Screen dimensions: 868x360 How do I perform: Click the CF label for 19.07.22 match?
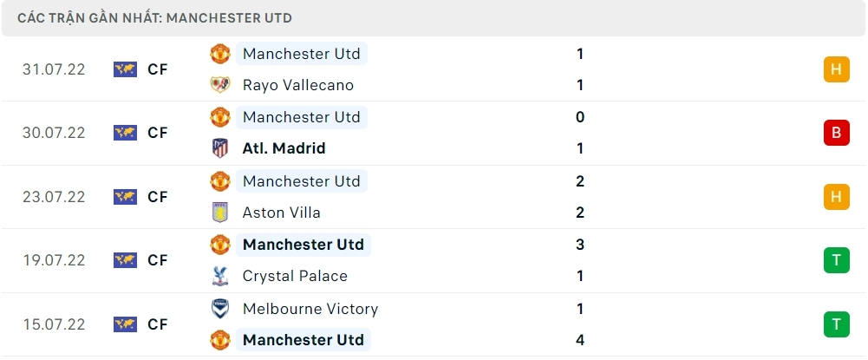(158, 260)
